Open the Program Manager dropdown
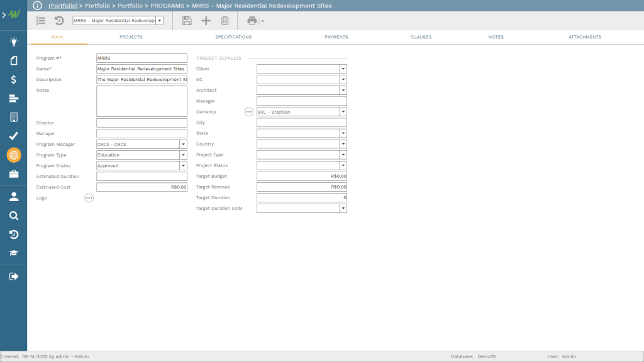The width and height of the screenshot is (644, 362). click(x=183, y=144)
